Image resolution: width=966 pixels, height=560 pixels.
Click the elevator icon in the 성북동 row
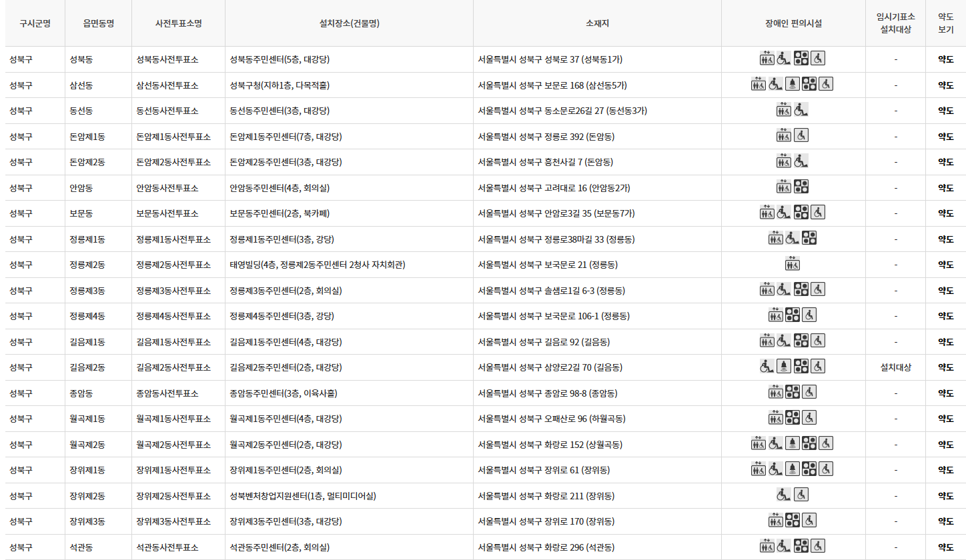pos(767,58)
